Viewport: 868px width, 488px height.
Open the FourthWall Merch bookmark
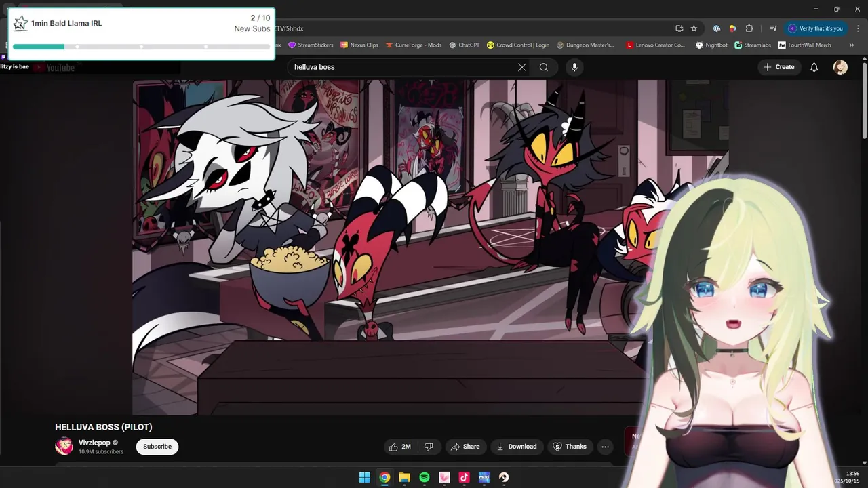(x=805, y=45)
